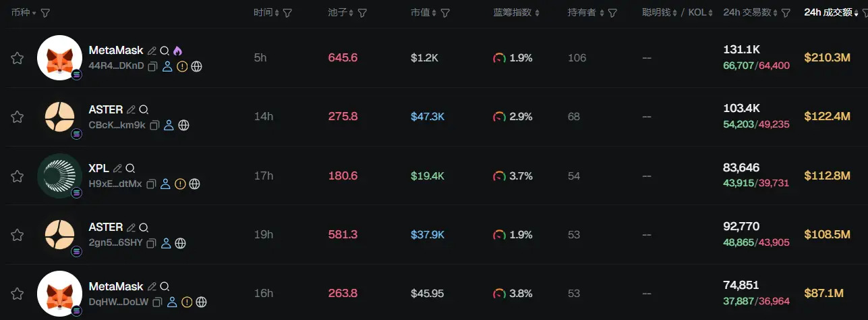Click the XPL token logo thumbnail
The height and width of the screenshot is (320, 868).
59,176
